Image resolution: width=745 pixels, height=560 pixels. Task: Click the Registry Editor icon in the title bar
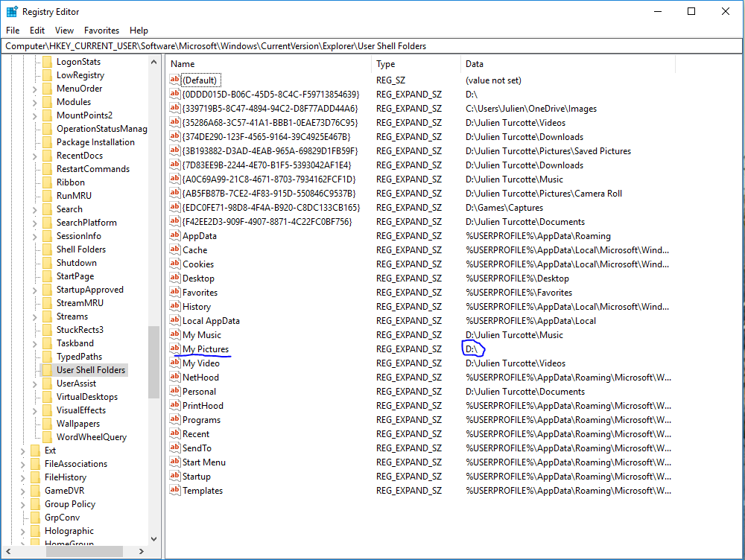point(12,11)
